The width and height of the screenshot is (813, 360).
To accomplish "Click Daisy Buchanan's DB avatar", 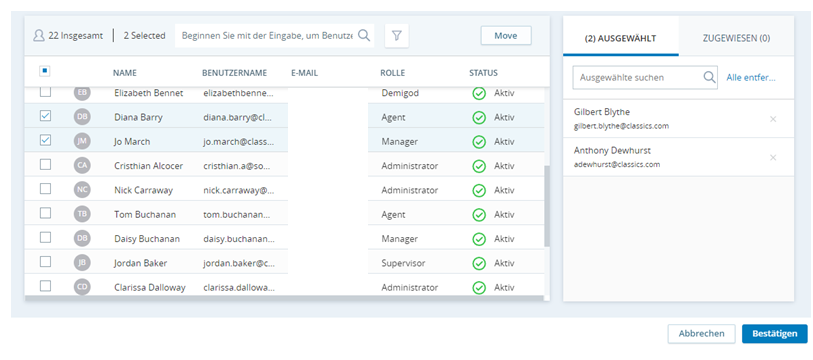I will (82, 239).
